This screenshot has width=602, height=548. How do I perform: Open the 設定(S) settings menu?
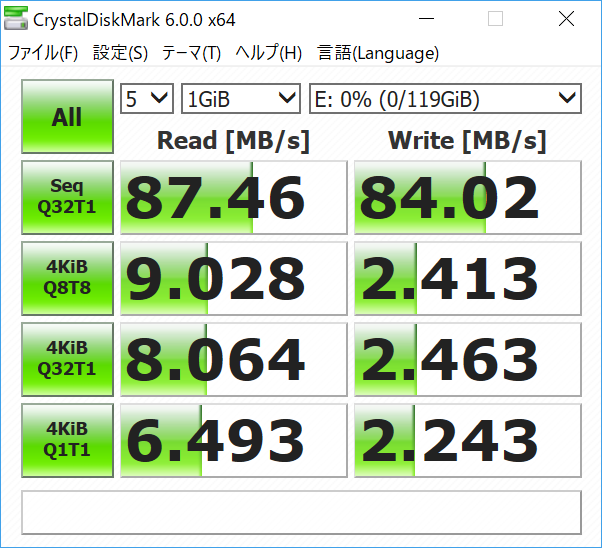(x=120, y=53)
